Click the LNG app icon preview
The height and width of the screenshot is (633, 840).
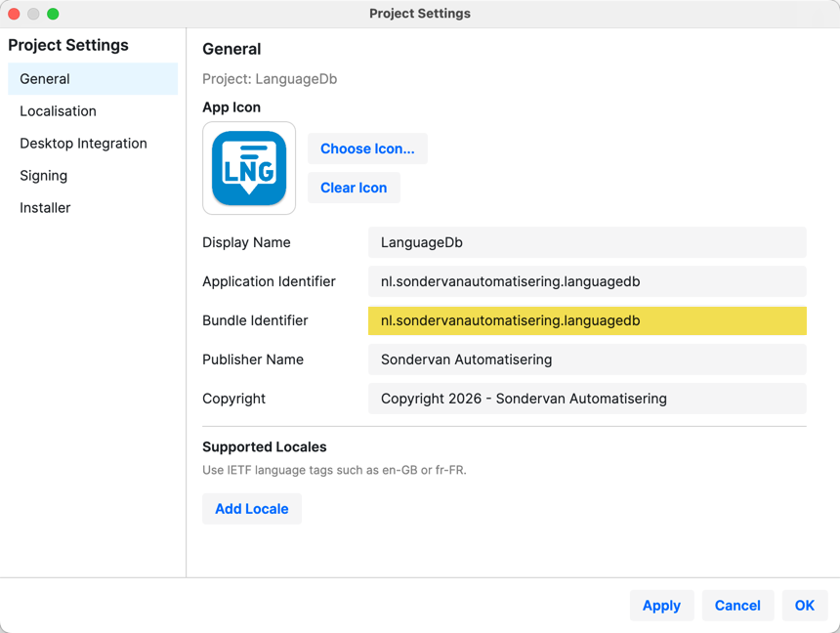(x=249, y=168)
